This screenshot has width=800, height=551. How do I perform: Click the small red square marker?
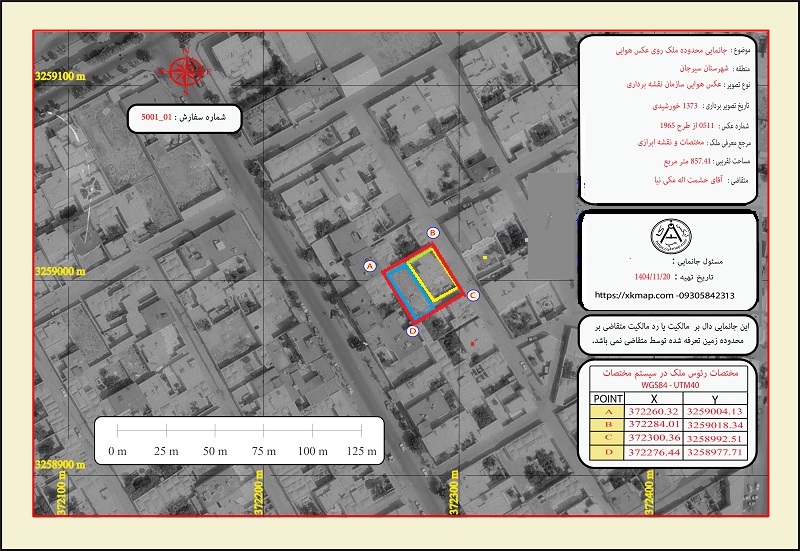[472, 344]
